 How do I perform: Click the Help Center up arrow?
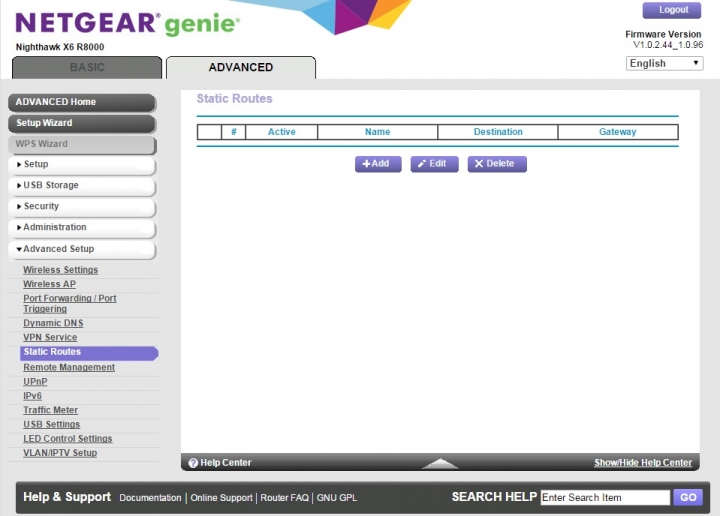440,464
